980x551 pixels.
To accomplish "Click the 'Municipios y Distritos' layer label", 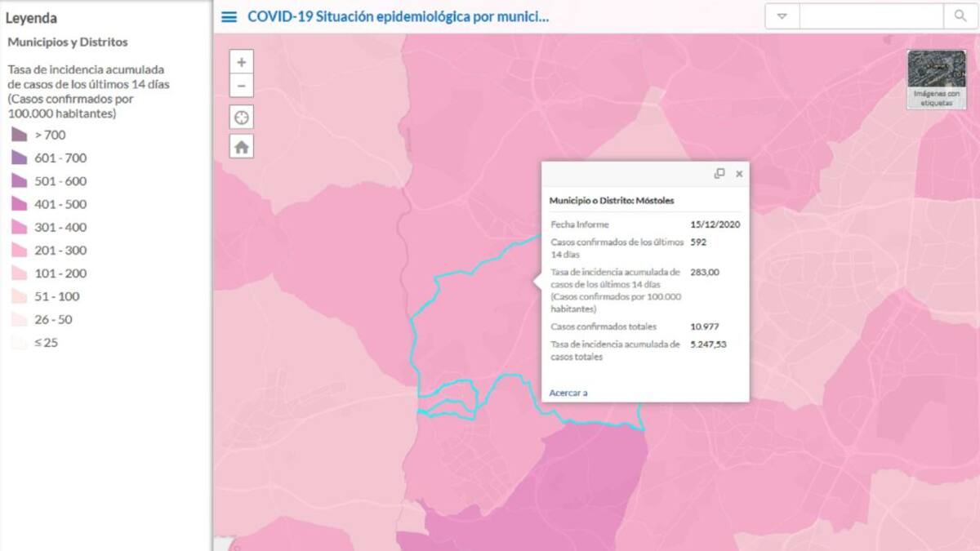I will point(68,42).
